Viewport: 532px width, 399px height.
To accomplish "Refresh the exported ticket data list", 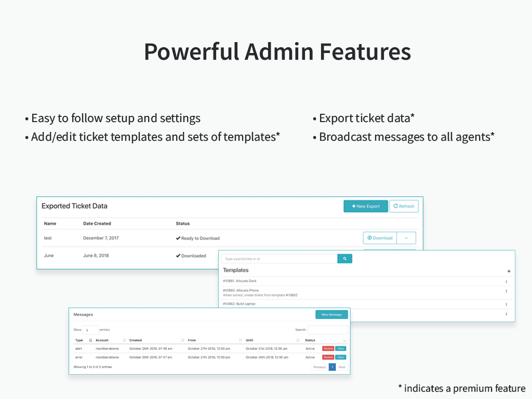I will coord(404,206).
